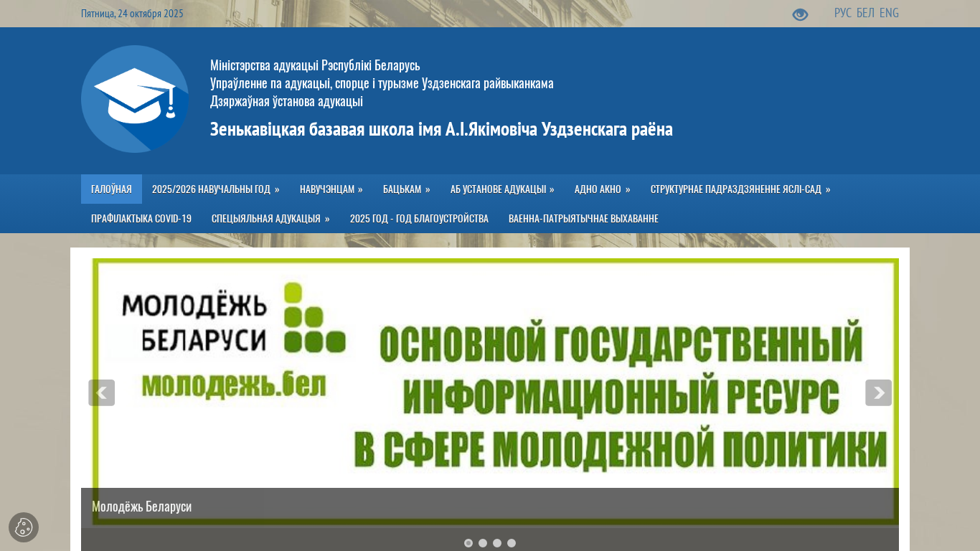Switch site language to БЕЛ
The height and width of the screenshot is (551, 980).
tap(865, 13)
